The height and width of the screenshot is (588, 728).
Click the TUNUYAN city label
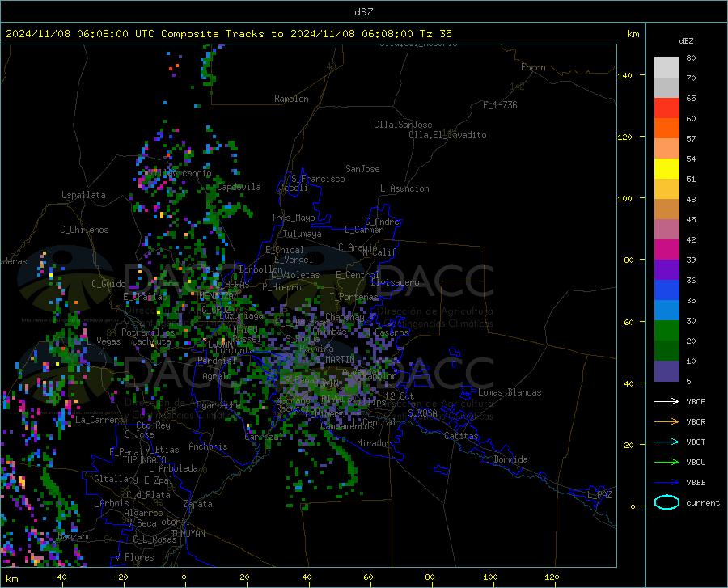(188, 534)
